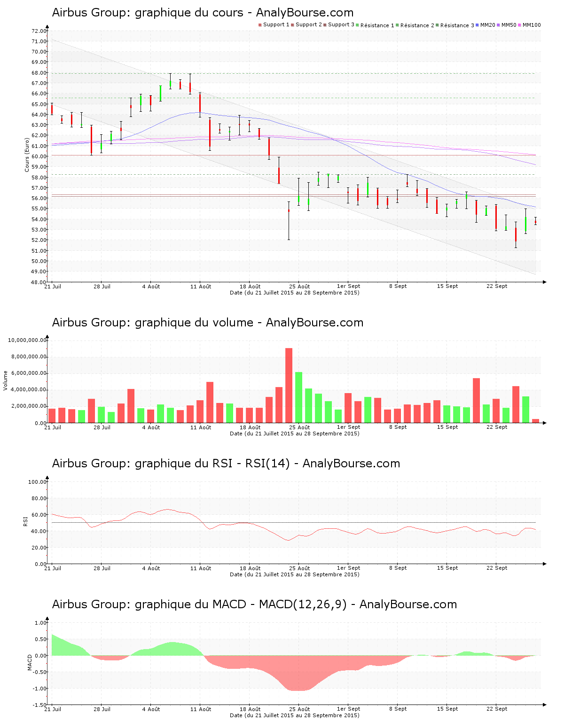Viewport: 564px width, 728px height.
Task: Click the 100.00 value on RSI axis
Action: [x=38, y=482]
